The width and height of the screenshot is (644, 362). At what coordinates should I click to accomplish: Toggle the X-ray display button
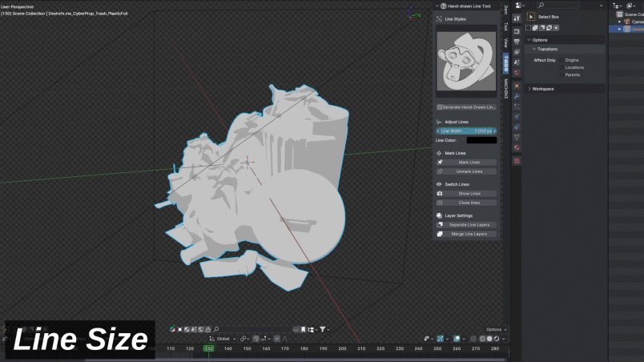[473, 339]
